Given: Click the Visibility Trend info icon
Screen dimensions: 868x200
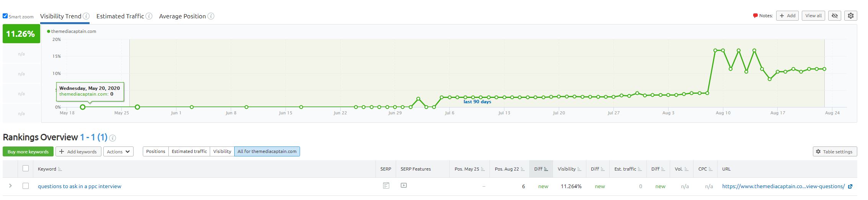Looking at the screenshot, I should click(x=86, y=16).
